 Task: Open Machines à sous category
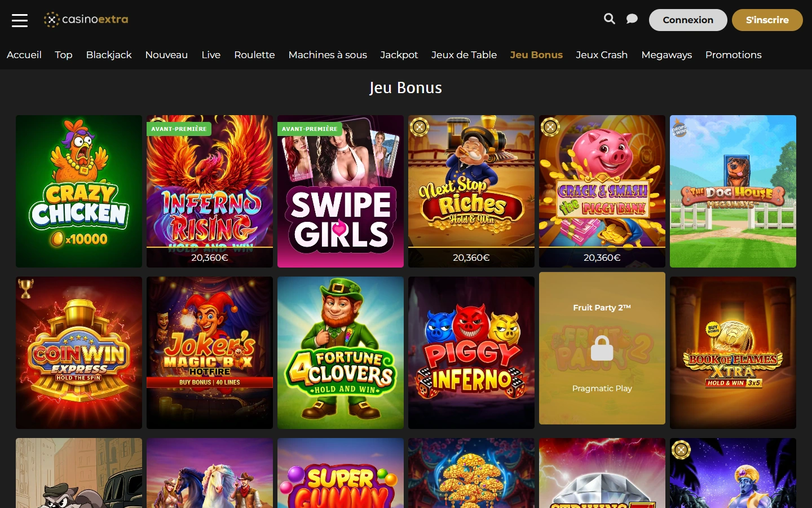pyautogui.click(x=328, y=55)
